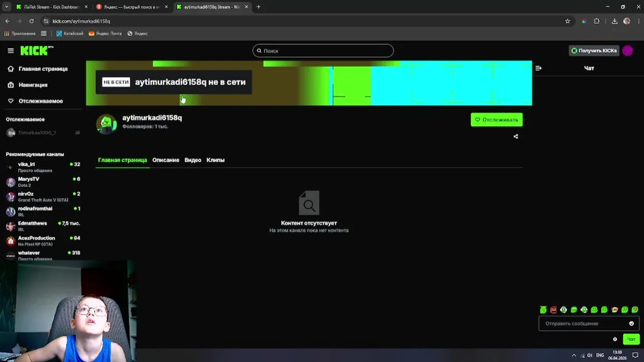The image size is (644, 362).
Task: Show hidden system tray icons
Action: coord(574,355)
